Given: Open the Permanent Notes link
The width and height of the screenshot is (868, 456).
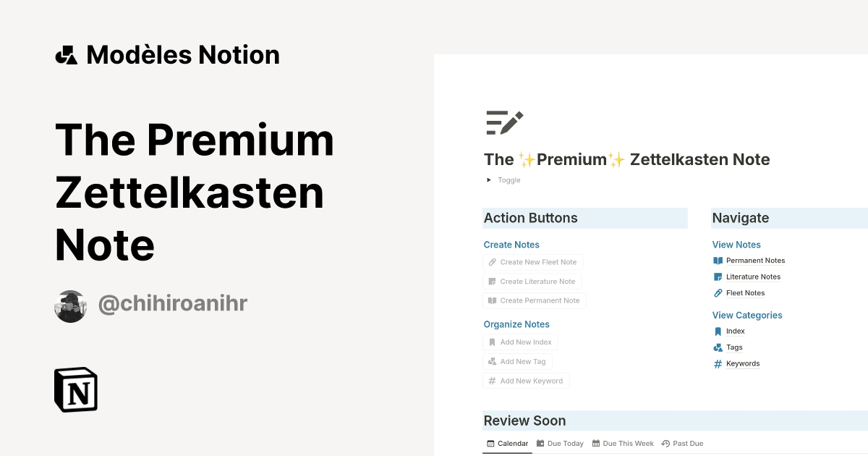Looking at the screenshot, I should (x=755, y=260).
